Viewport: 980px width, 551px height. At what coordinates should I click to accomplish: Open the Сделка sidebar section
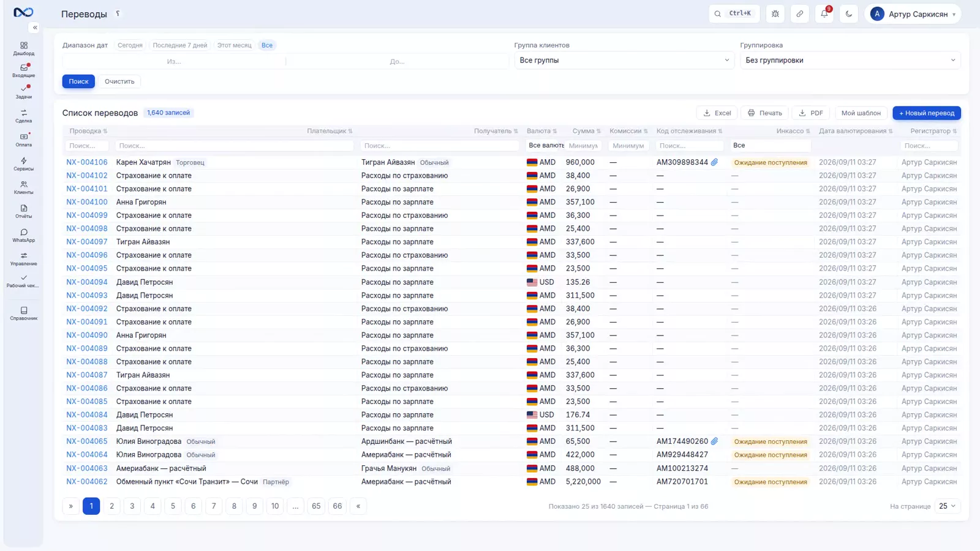[x=24, y=116]
